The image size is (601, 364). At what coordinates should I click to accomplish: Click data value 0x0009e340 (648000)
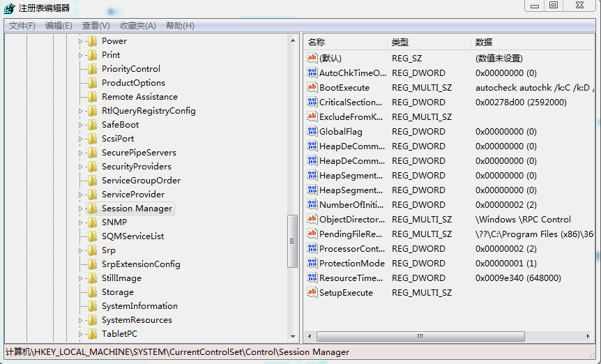(x=518, y=278)
